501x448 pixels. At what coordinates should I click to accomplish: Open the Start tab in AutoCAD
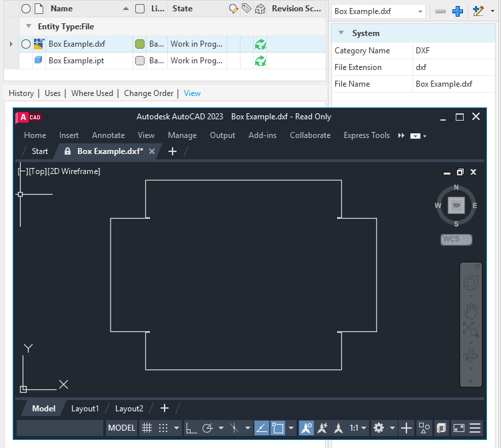(39, 151)
